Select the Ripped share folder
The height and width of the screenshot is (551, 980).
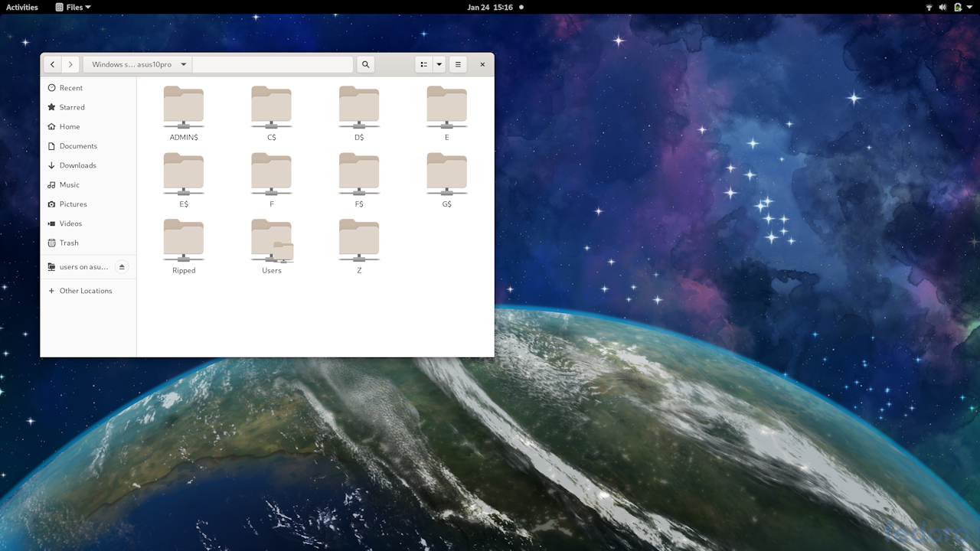[x=184, y=246]
